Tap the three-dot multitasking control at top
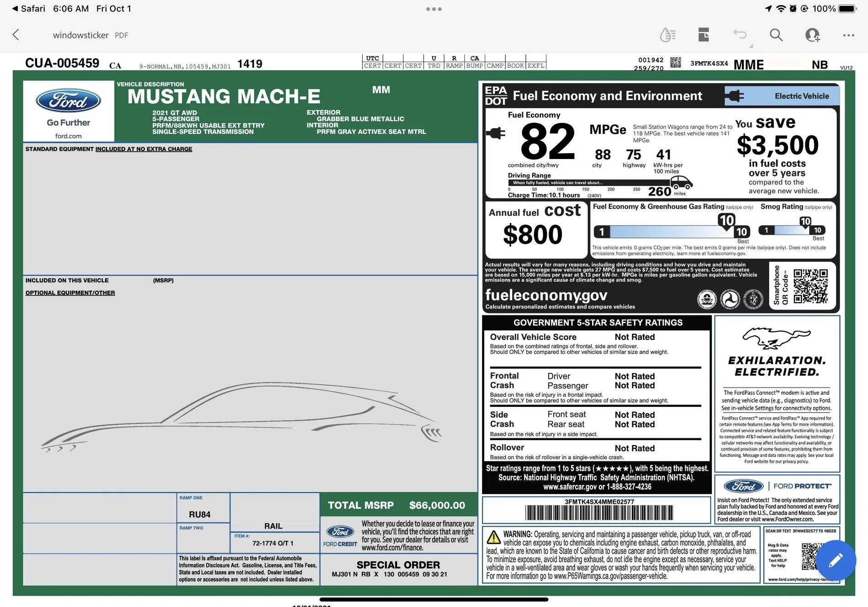This screenshot has width=868, height=607. (434, 9)
